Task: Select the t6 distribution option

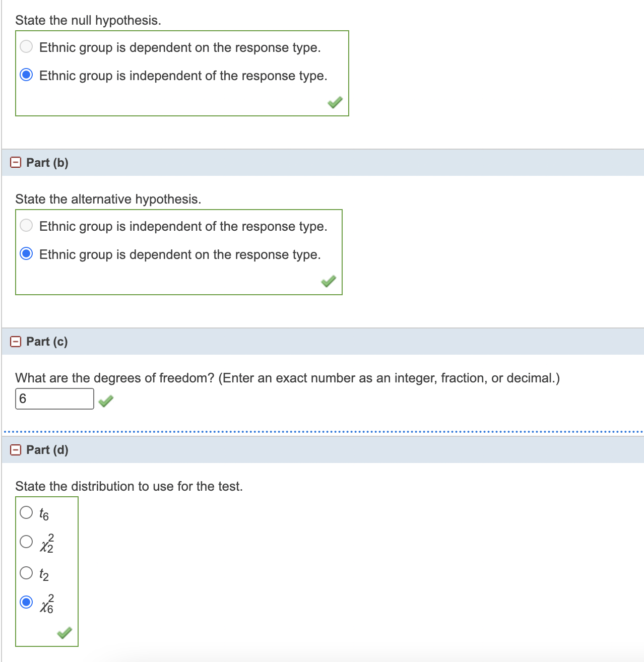Action: pyautogui.click(x=26, y=513)
